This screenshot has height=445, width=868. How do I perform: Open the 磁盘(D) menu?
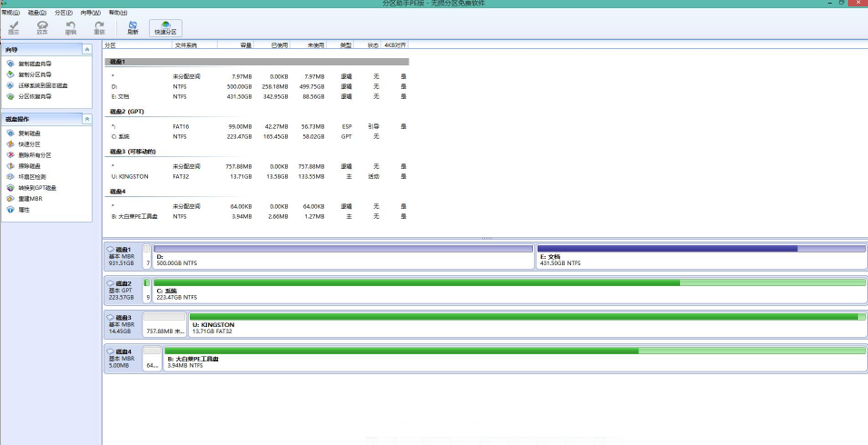[x=37, y=13]
